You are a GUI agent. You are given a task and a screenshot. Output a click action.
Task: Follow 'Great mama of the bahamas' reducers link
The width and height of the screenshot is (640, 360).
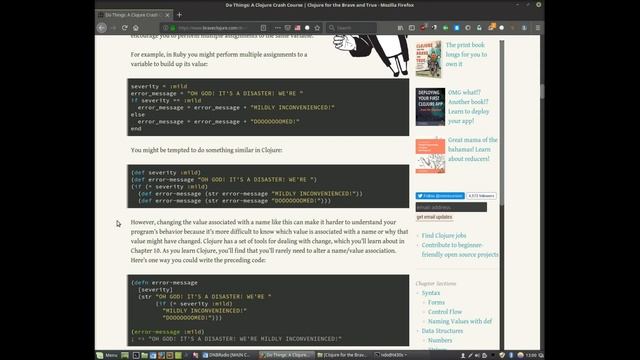[473, 149]
